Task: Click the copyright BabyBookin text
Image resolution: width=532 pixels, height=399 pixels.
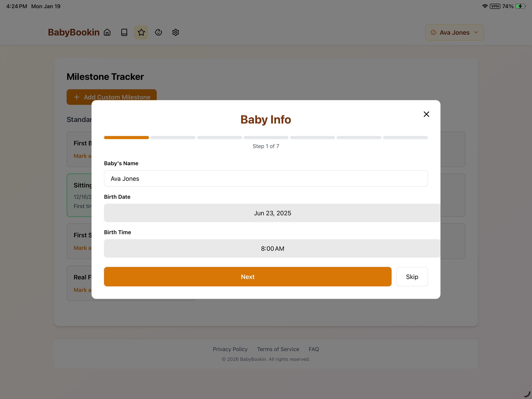Action: point(266,359)
